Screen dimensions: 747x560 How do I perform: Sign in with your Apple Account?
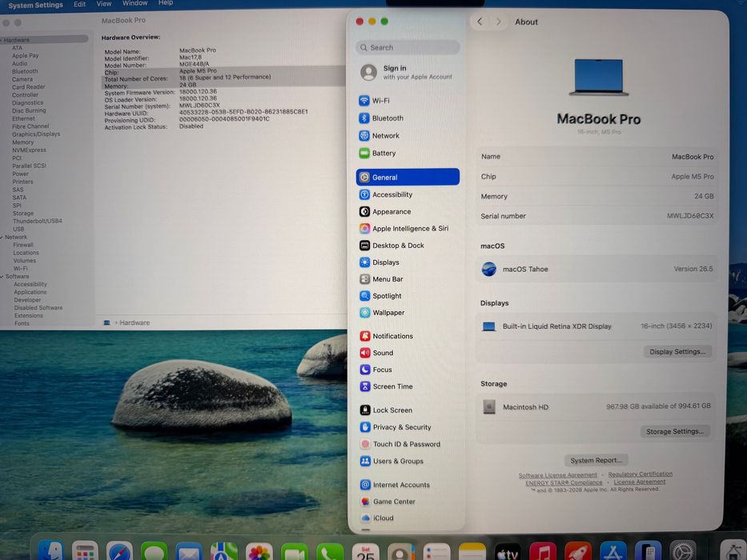tap(408, 72)
